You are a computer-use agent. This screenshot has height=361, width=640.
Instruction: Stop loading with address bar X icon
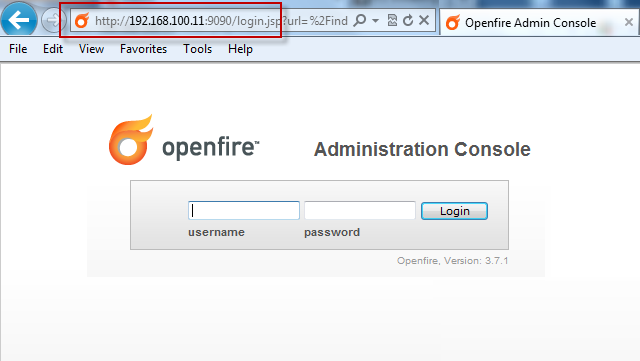click(x=424, y=20)
